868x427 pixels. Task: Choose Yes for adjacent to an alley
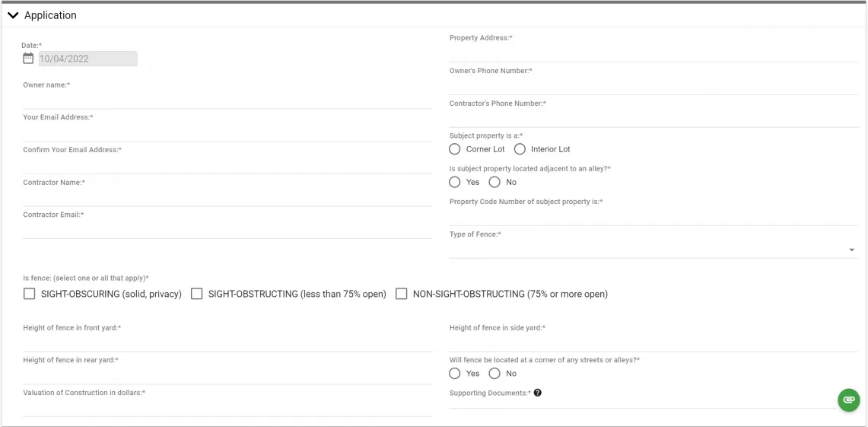[x=455, y=182]
